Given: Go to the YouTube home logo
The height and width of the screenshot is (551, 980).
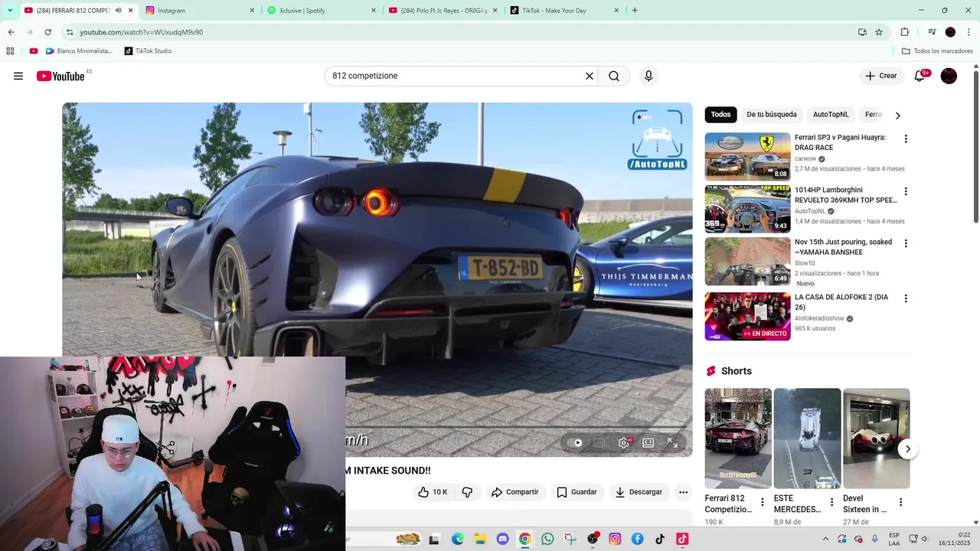Looking at the screenshot, I should coord(60,76).
